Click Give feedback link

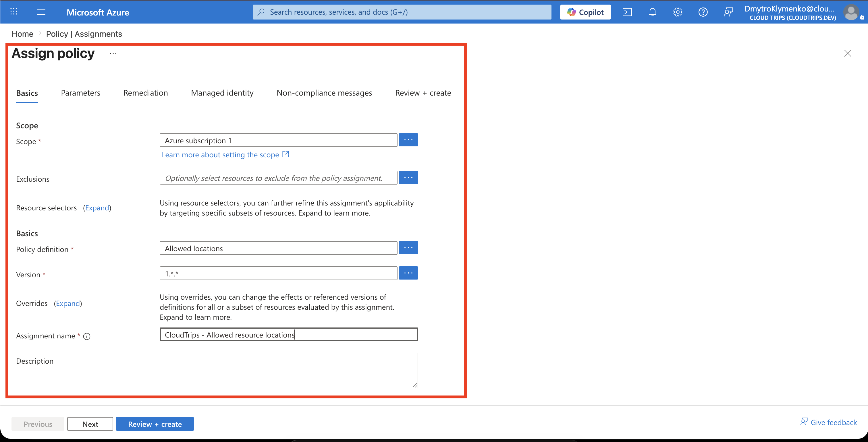829,422
